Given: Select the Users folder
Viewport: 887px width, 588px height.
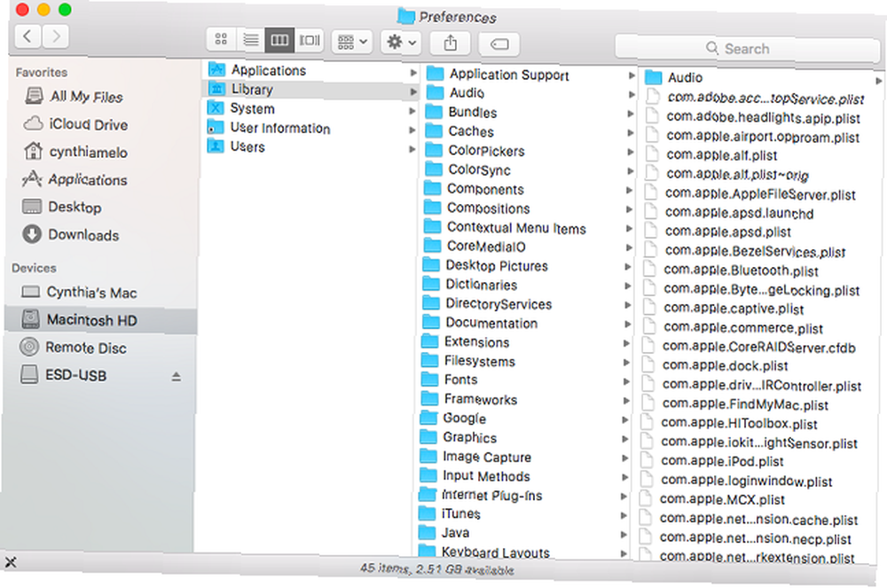Looking at the screenshot, I should tap(236, 147).
